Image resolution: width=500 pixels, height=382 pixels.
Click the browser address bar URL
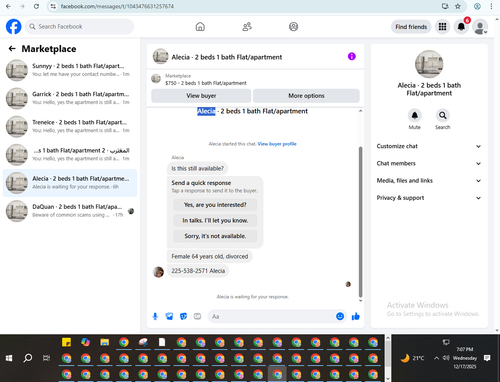[117, 6]
